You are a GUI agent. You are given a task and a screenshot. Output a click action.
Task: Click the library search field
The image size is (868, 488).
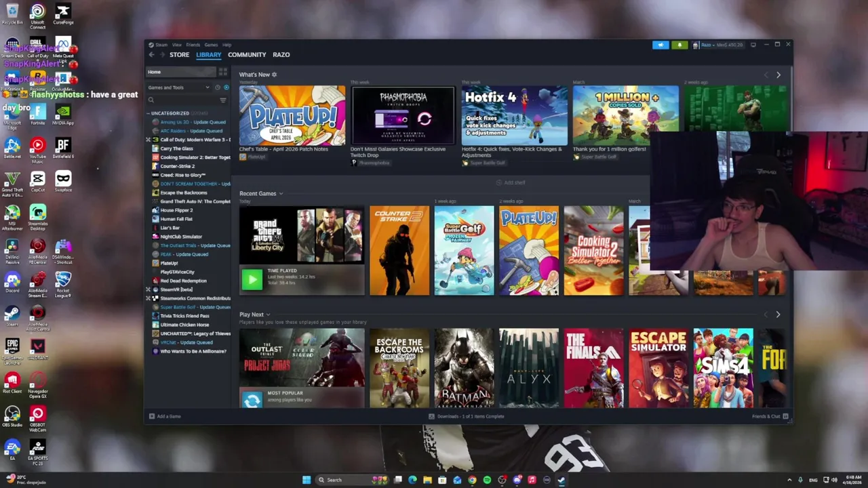click(182, 100)
